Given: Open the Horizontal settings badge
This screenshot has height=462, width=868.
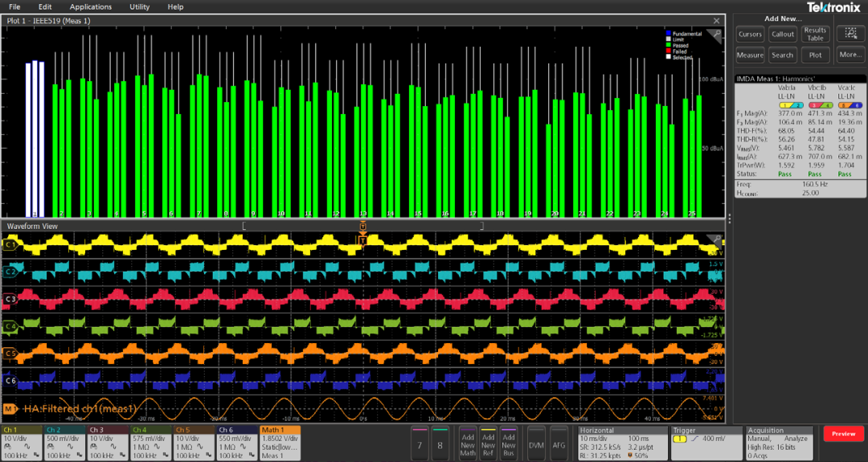Looking at the screenshot, I should (623, 443).
